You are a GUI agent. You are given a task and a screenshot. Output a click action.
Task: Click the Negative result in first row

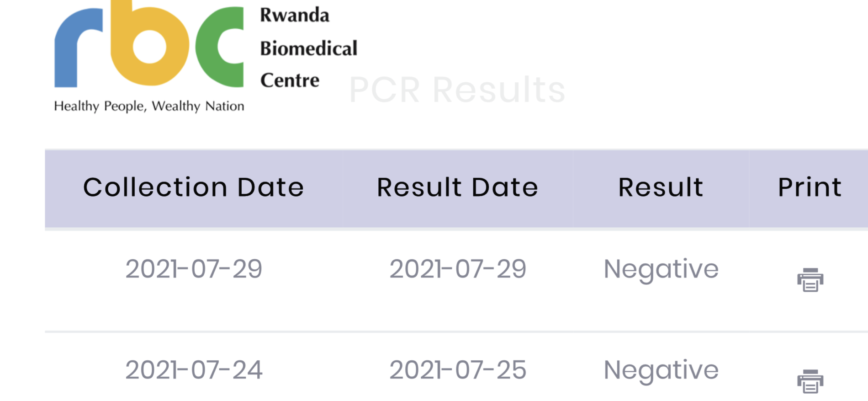[x=661, y=270]
